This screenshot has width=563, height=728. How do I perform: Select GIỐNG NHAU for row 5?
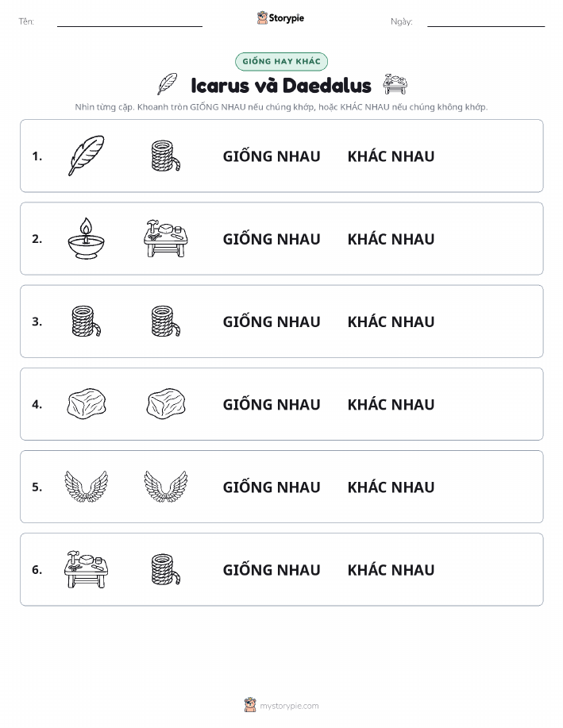coord(272,487)
